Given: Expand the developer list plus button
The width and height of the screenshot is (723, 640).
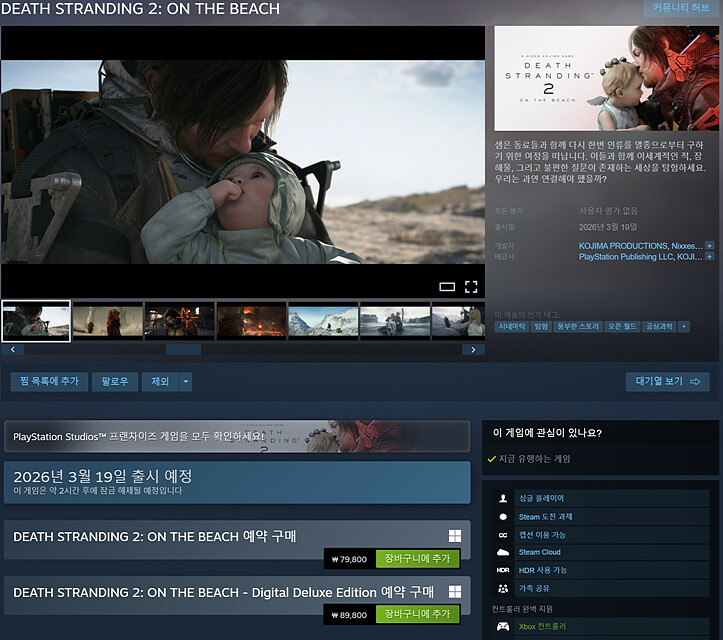Looking at the screenshot, I should [710, 246].
